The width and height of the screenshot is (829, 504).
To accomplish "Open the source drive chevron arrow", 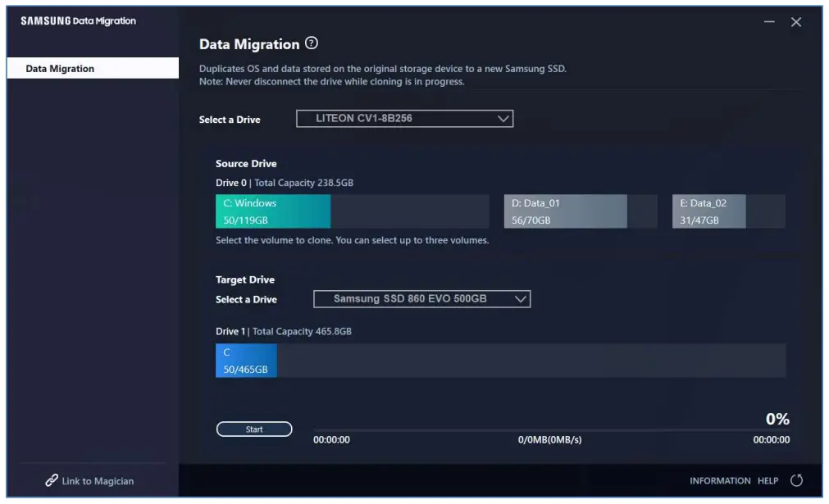I will [x=503, y=118].
